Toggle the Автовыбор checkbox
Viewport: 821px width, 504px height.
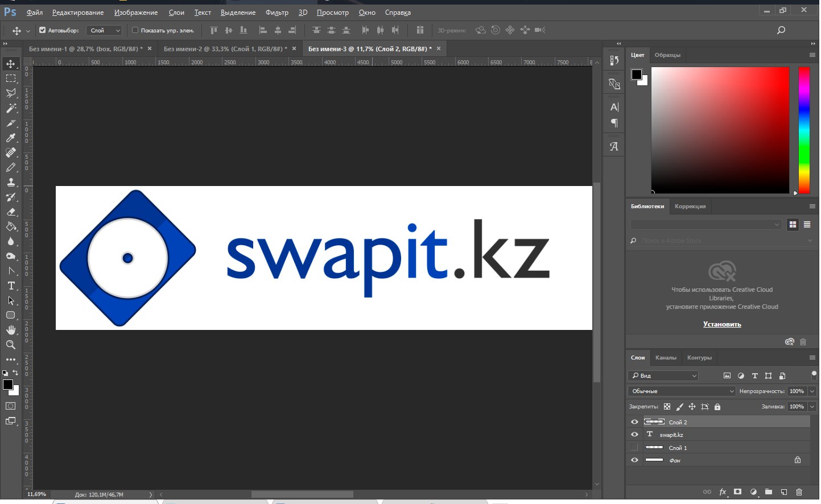(42, 30)
